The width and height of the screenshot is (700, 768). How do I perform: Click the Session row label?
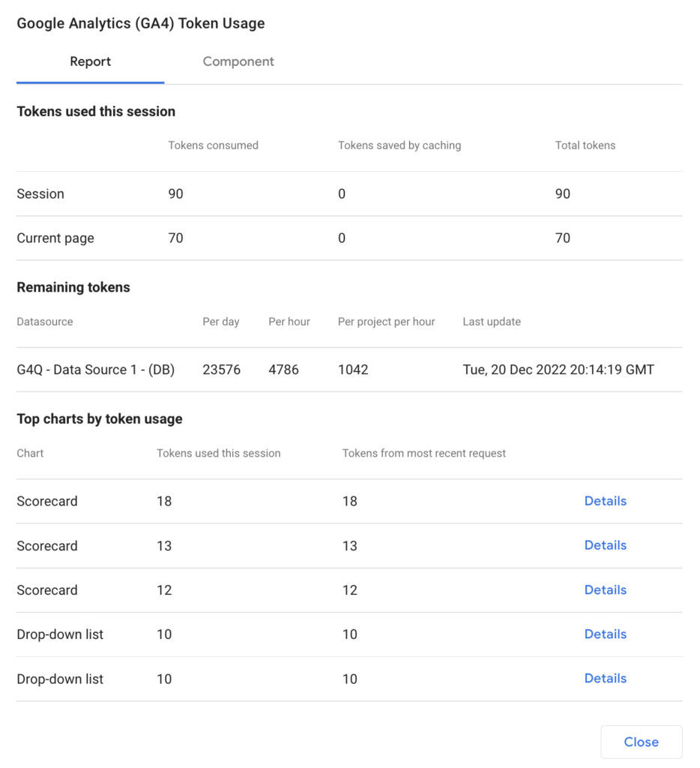click(40, 194)
